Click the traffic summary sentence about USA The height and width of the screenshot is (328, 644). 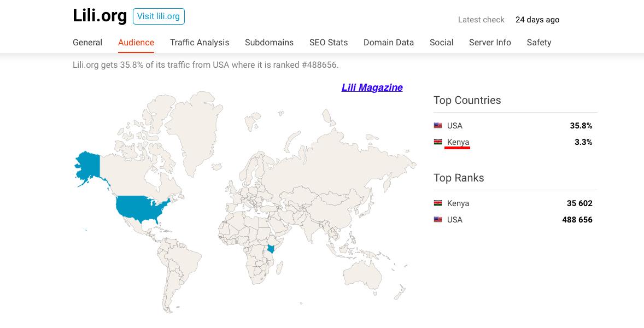[x=206, y=65]
